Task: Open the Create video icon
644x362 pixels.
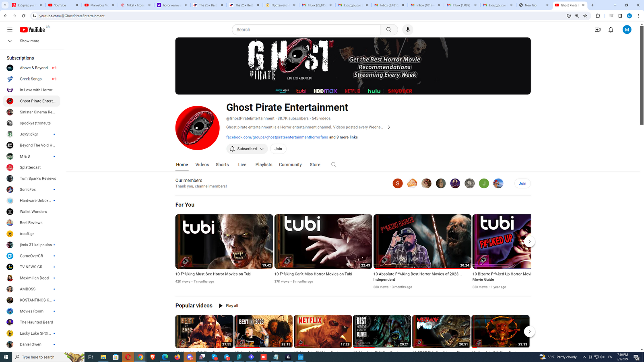Action: click(x=597, y=30)
